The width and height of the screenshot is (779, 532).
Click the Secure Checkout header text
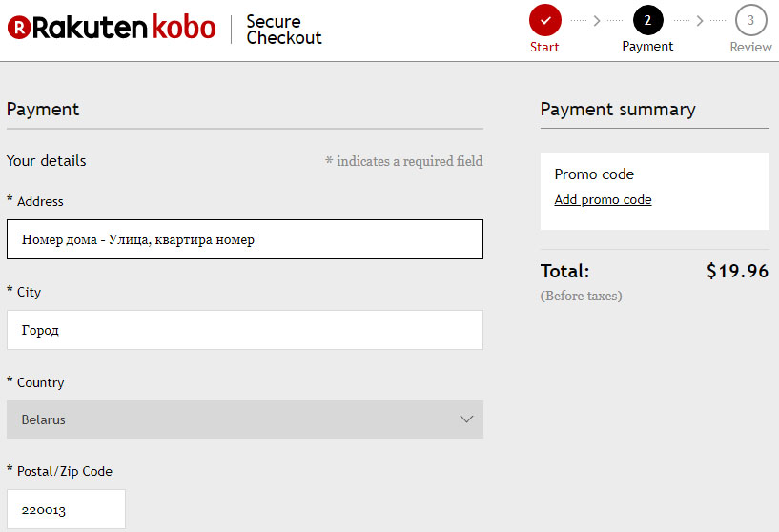coord(283,30)
